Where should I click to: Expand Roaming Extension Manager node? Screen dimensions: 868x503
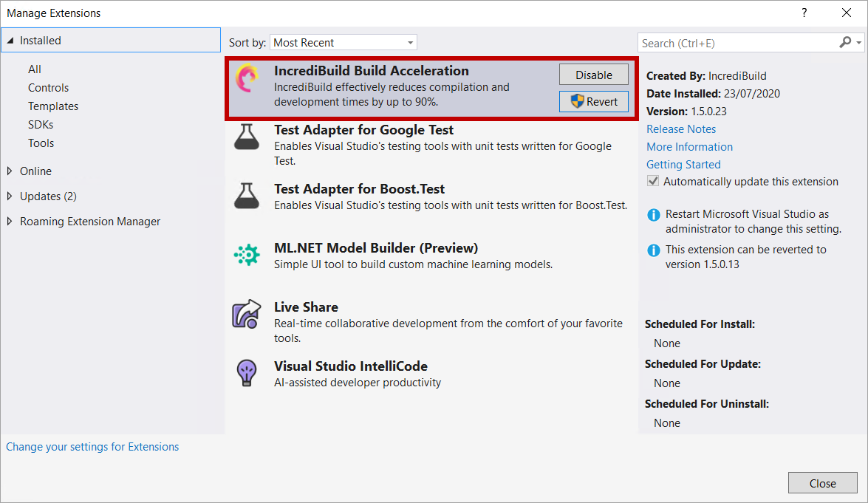coord(10,222)
